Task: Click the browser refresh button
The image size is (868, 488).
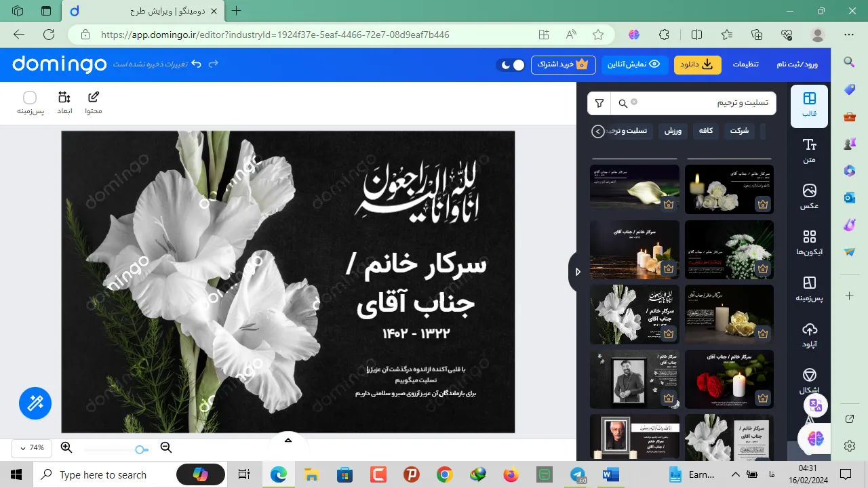Action: [x=49, y=35]
